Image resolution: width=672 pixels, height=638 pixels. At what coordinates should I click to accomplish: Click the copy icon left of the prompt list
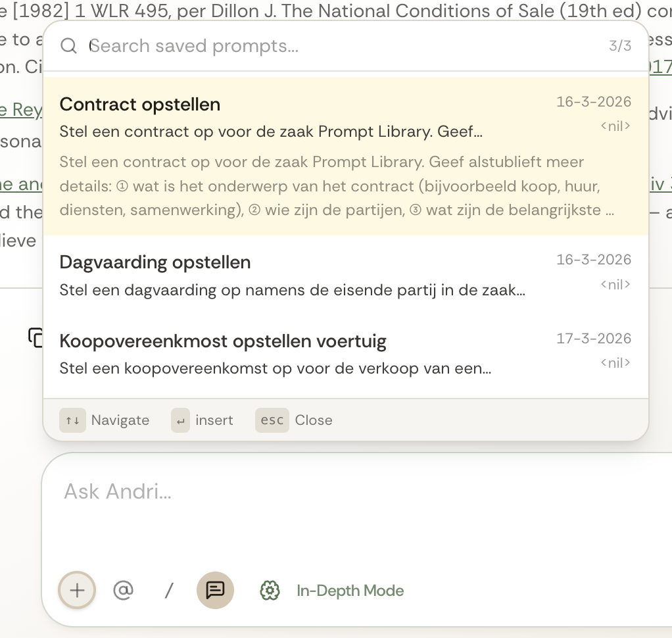pyautogui.click(x=35, y=337)
